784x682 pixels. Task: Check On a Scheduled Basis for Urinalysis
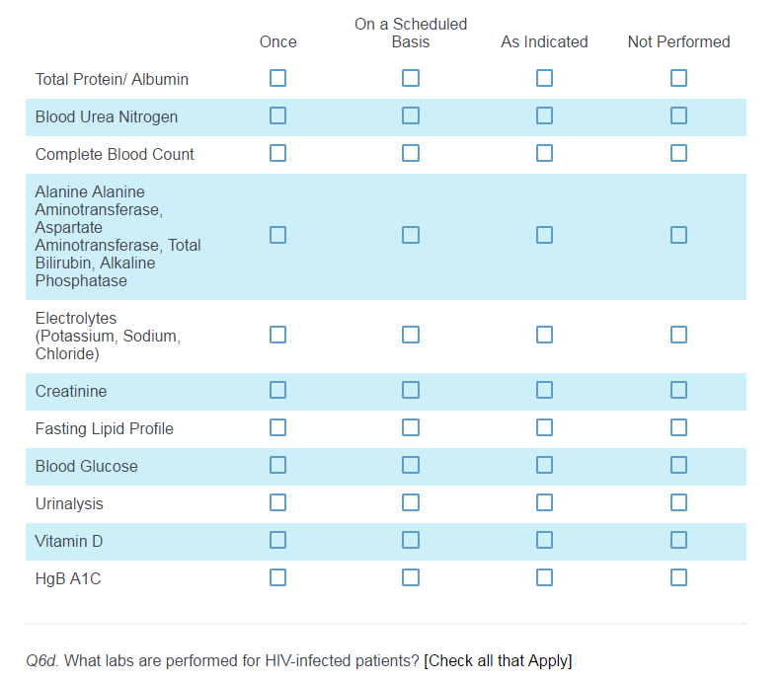click(411, 502)
